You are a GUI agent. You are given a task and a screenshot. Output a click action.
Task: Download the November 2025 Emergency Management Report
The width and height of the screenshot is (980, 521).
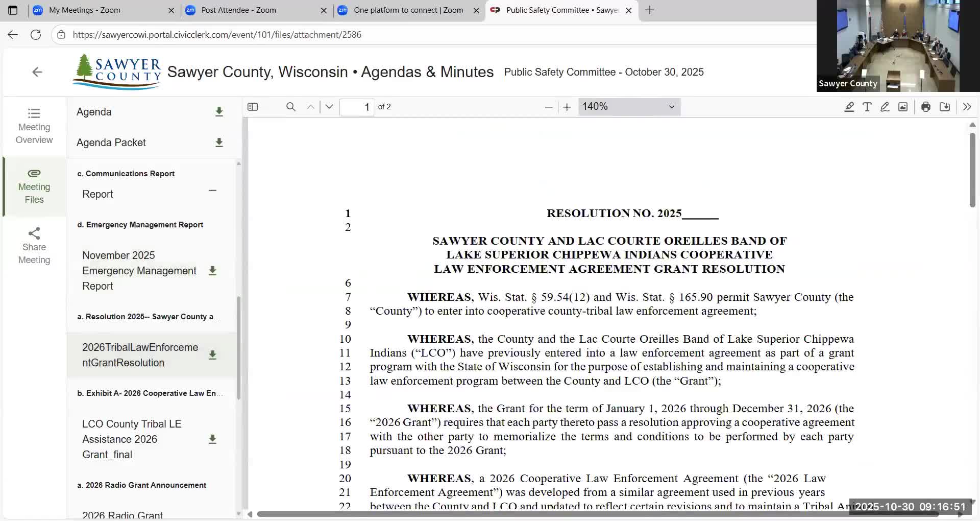213,271
